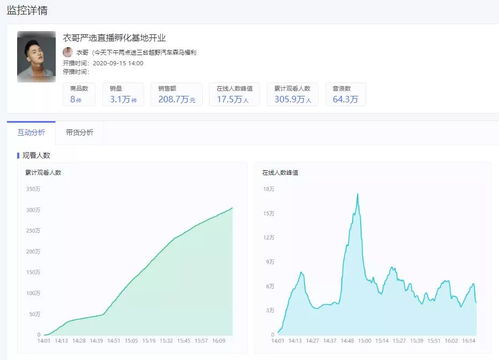Click the 15万 y-axis label on the right chart
This screenshot has height=360, width=499.
coord(269,213)
